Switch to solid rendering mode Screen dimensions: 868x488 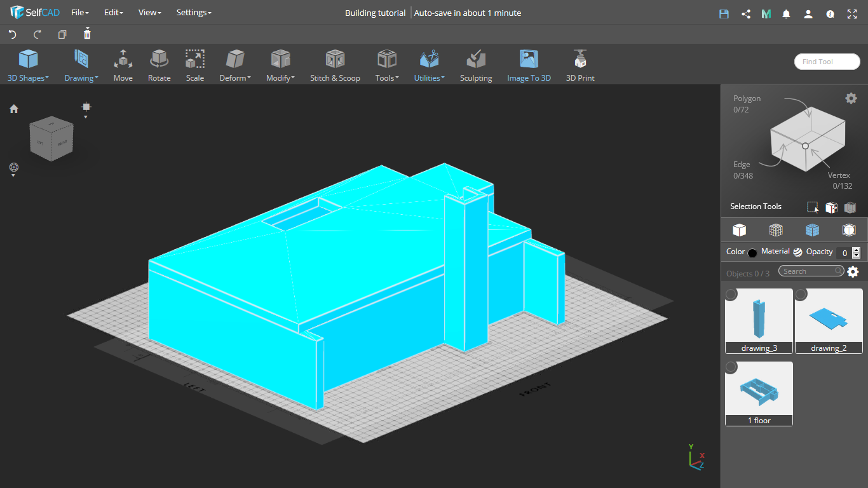[739, 230]
